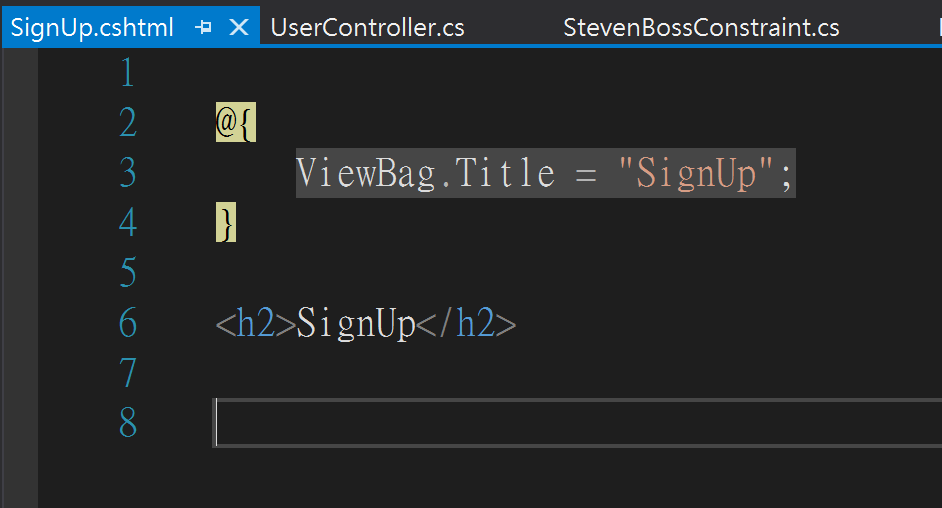Click the closing h2 tag
Image resolution: width=942 pixels, height=508 pixels.
pos(466,324)
